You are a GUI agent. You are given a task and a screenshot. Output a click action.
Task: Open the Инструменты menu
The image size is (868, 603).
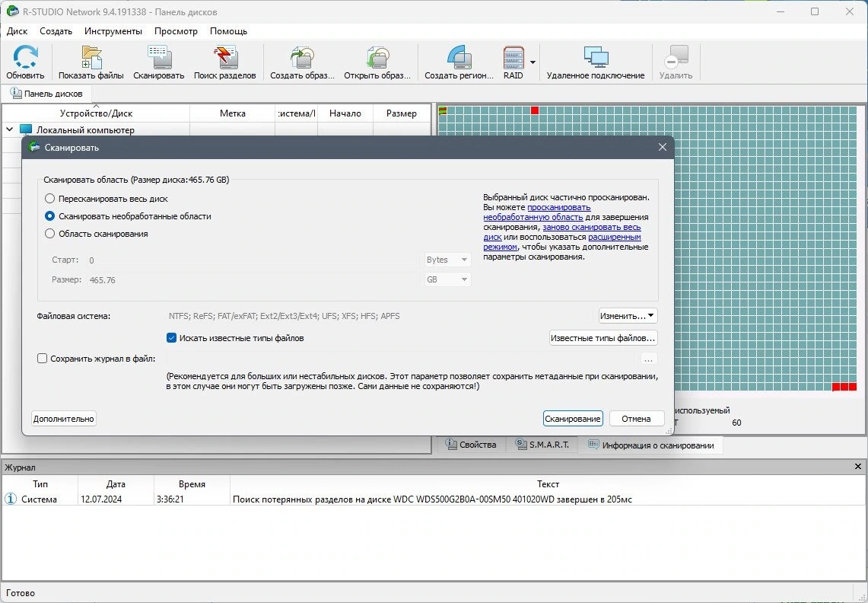tap(113, 31)
